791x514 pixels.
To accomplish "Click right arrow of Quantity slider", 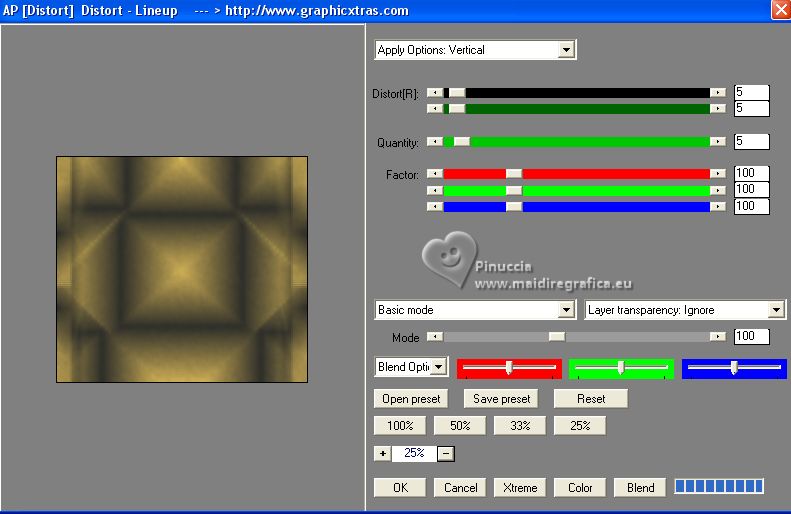I will pyautogui.click(x=717, y=142).
